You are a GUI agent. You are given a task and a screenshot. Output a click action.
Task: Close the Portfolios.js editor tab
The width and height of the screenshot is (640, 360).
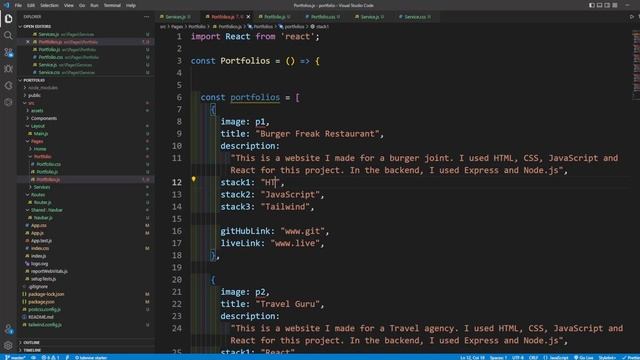[x=248, y=17]
